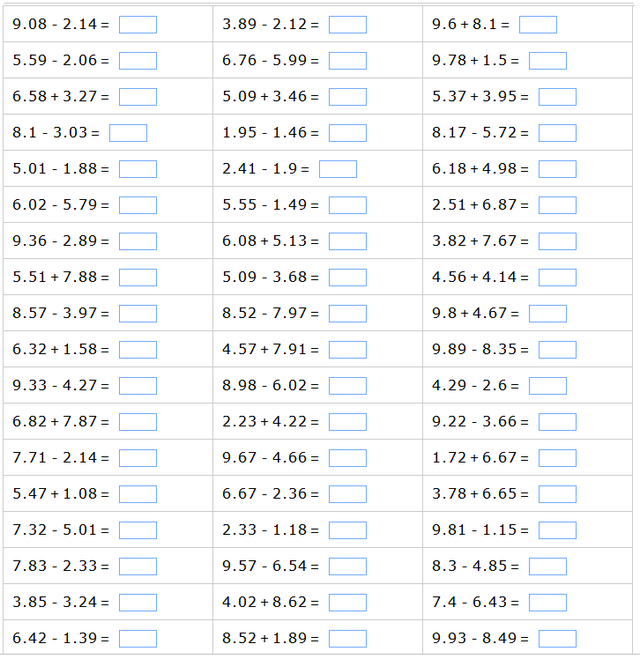
Task: Click the answer box for 9.67 - 4.66
Action: click(x=348, y=458)
